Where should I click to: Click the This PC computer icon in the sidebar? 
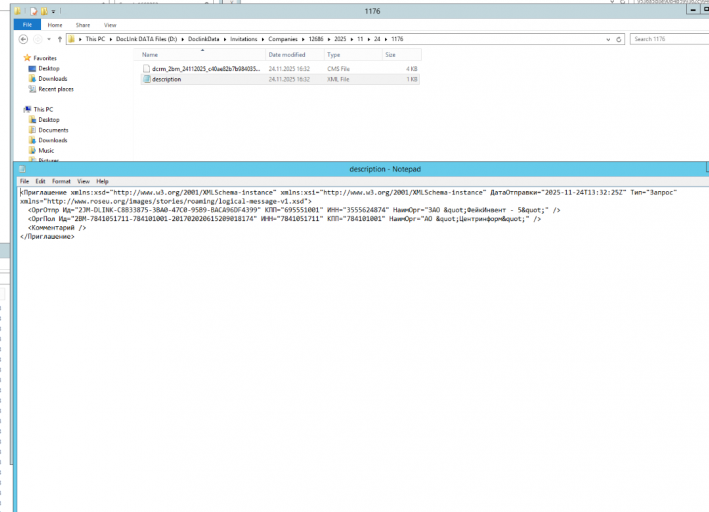28,109
